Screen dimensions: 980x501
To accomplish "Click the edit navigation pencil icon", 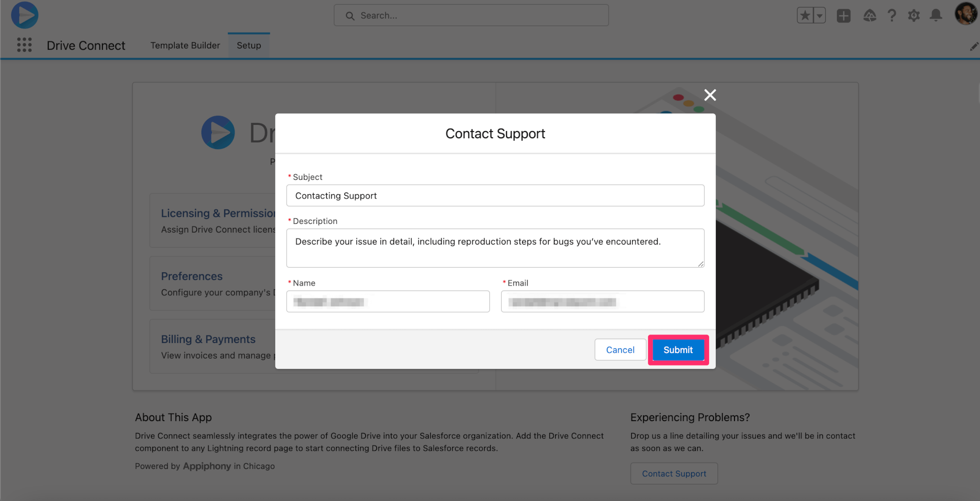I will tap(974, 46).
